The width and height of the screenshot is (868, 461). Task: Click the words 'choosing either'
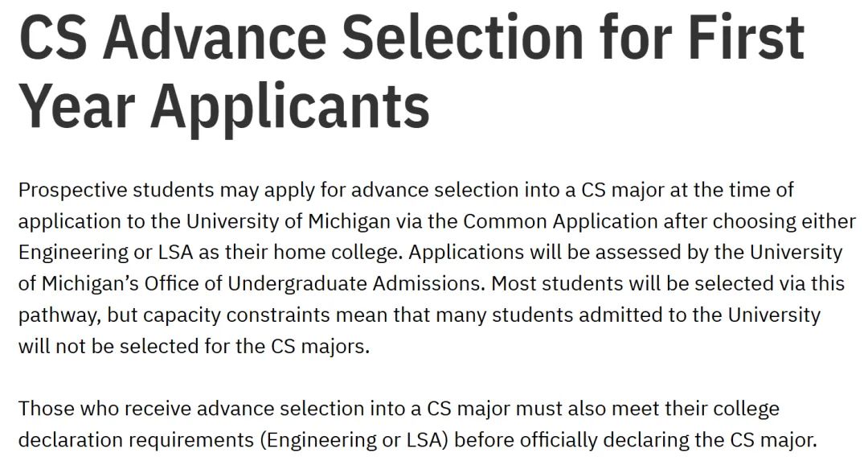tap(784, 221)
